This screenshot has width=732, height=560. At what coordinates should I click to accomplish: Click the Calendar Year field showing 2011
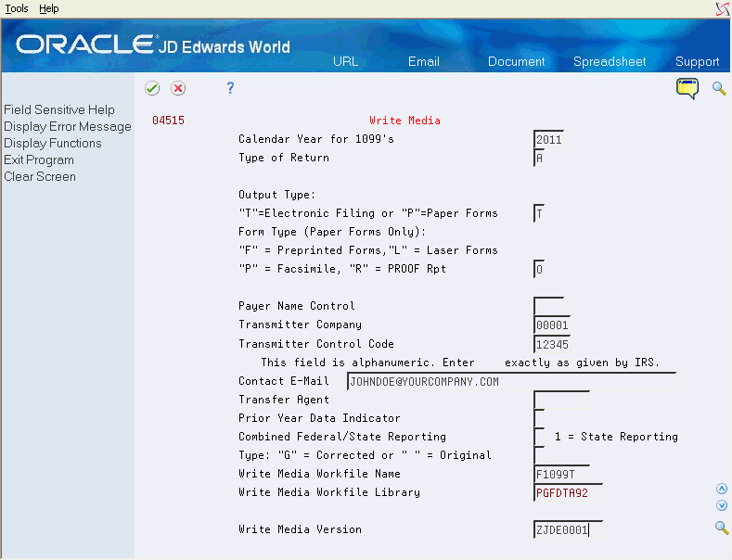(548, 139)
